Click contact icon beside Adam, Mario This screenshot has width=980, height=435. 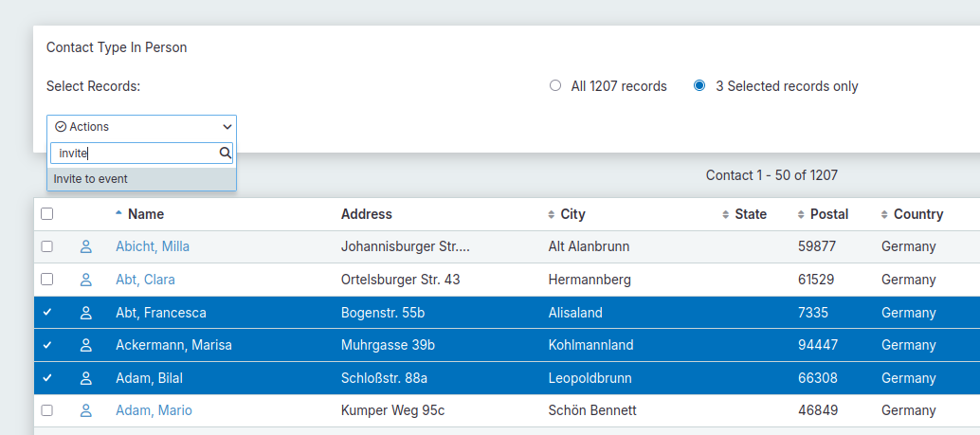(x=86, y=410)
